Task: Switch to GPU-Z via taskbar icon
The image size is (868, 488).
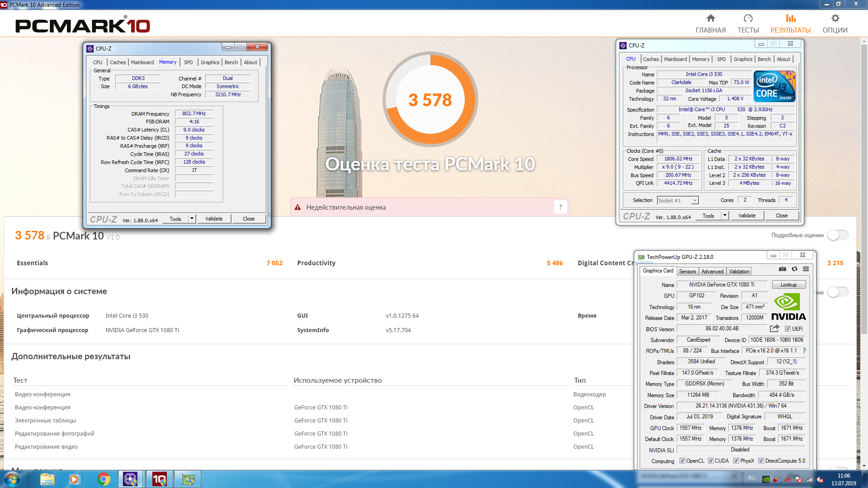Action: [x=188, y=479]
